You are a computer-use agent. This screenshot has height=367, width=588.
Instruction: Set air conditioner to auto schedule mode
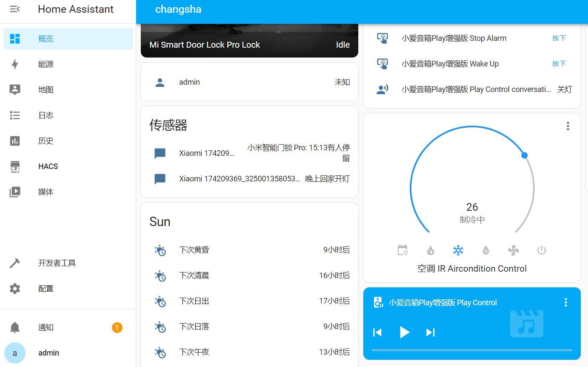[402, 250]
